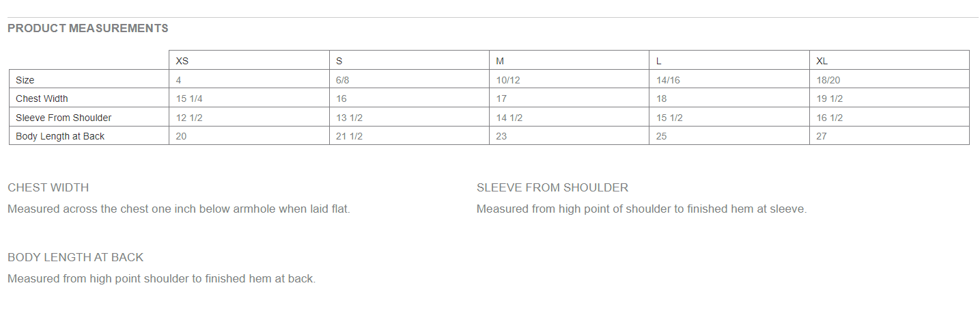Click the Body Length at Back row label
Screen dimensions: 980x318
pyautogui.click(x=60, y=136)
